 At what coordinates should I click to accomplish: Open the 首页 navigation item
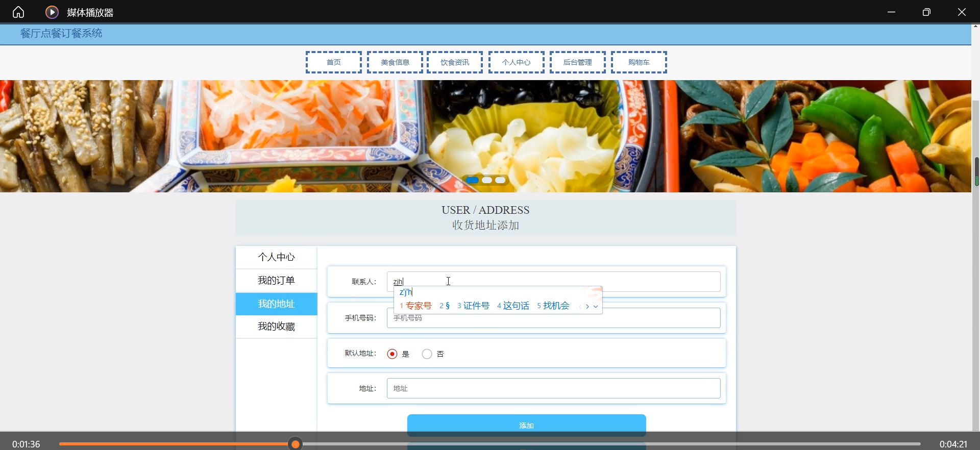coord(334,62)
